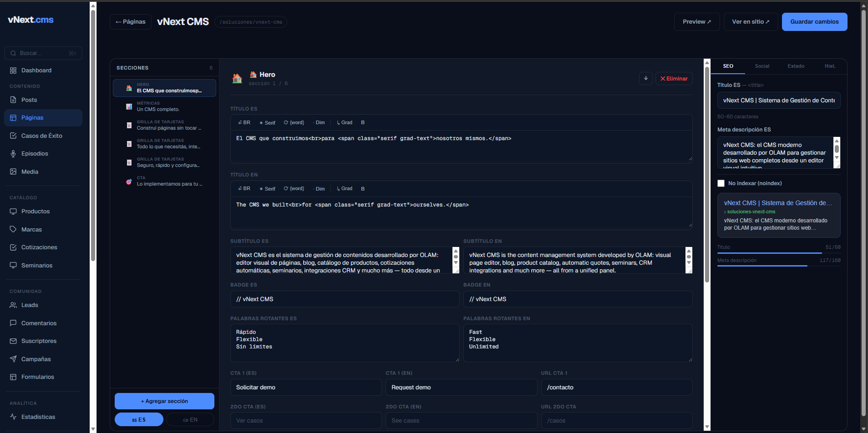Apply Dim in the Título EN toolbar
The height and width of the screenshot is (433, 868).
(319, 189)
